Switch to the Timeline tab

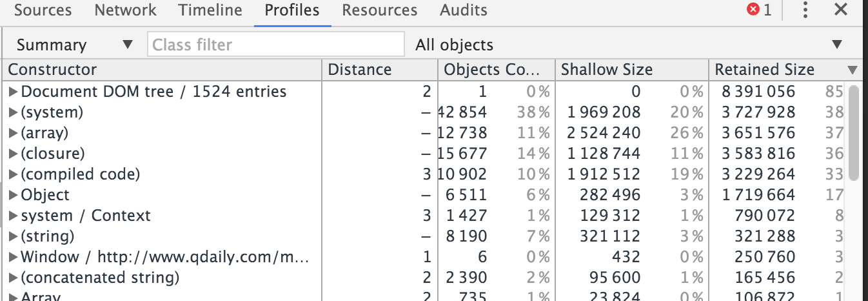pyautogui.click(x=210, y=10)
